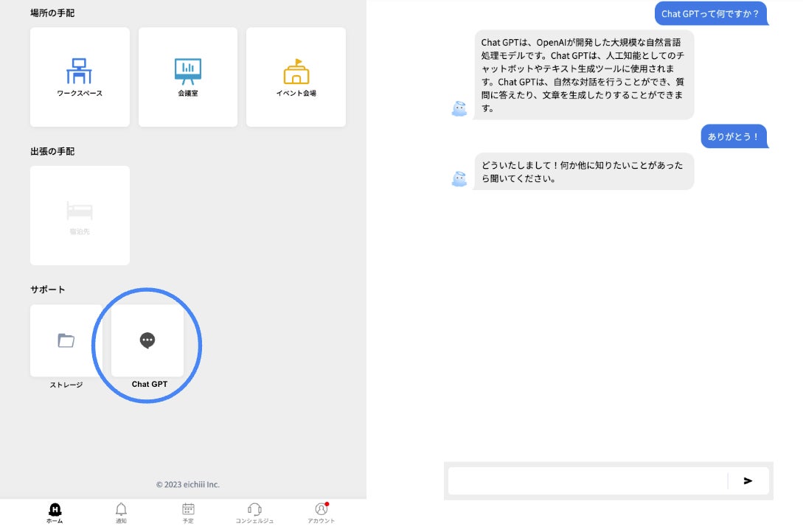Screen dimensions: 803x532
Task: Select the 'Chat GPTって何ですか？' message bubble
Action: 712,14
